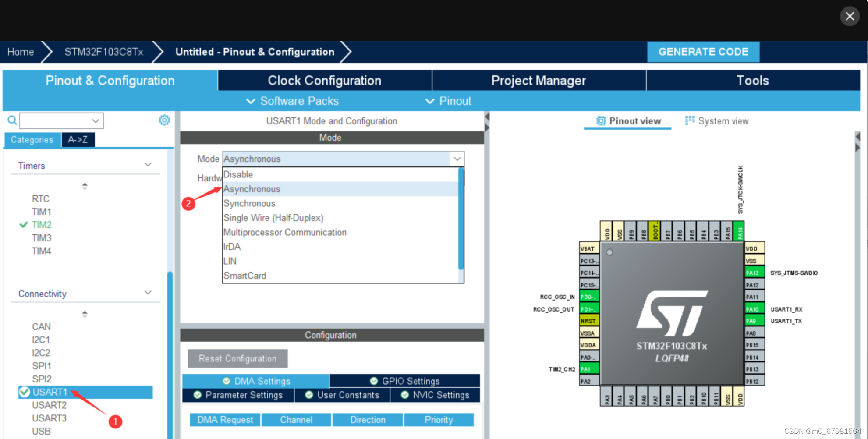The image size is (868, 439).
Task: Click the Pinout view chip icon
Action: pyautogui.click(x=601, y=121)
